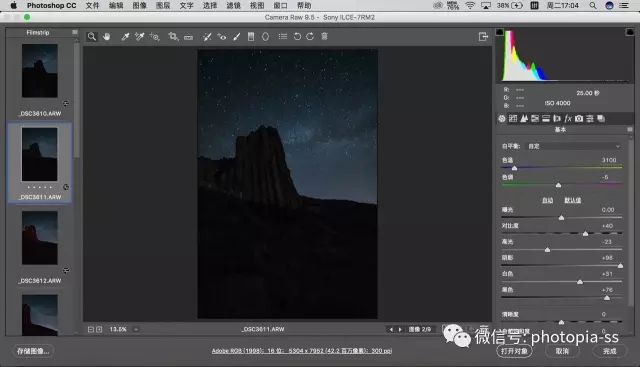Open the white balance dropdown
The image size is (640, 367).
573,146
